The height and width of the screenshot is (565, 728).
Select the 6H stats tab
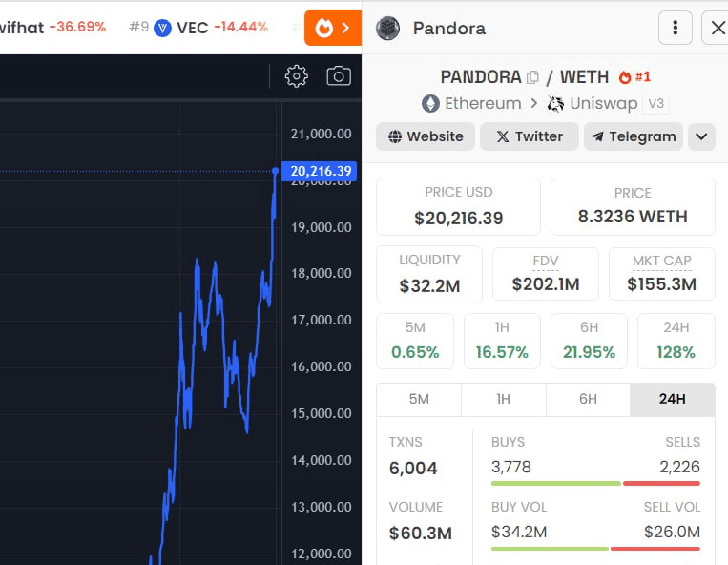click(588, 399)
